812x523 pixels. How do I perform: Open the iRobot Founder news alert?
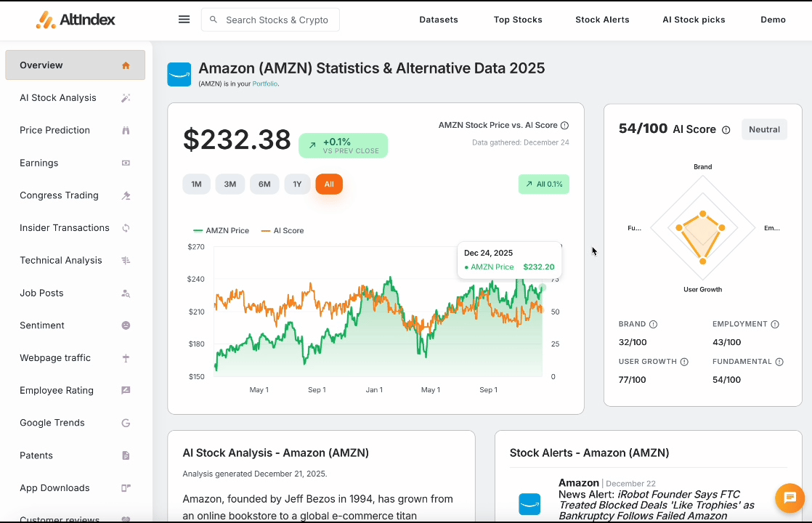pos(656,505)
